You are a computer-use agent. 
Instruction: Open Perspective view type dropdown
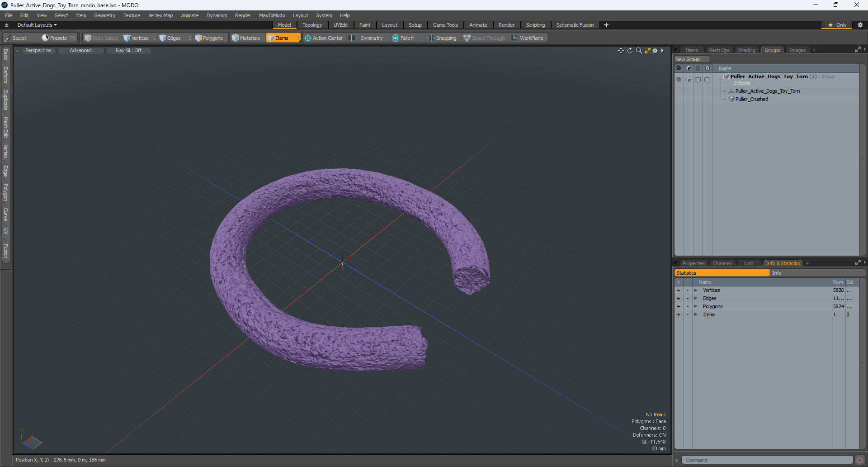coord(38,51)
